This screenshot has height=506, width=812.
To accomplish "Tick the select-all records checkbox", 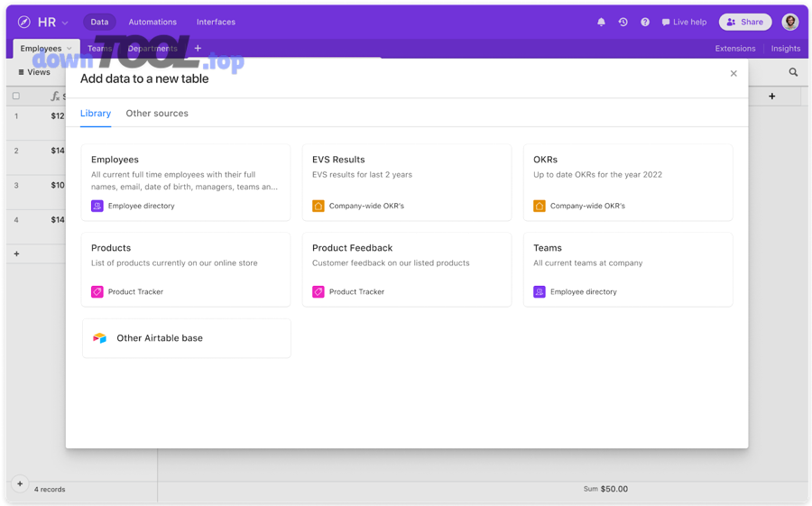I will point(16,96).
